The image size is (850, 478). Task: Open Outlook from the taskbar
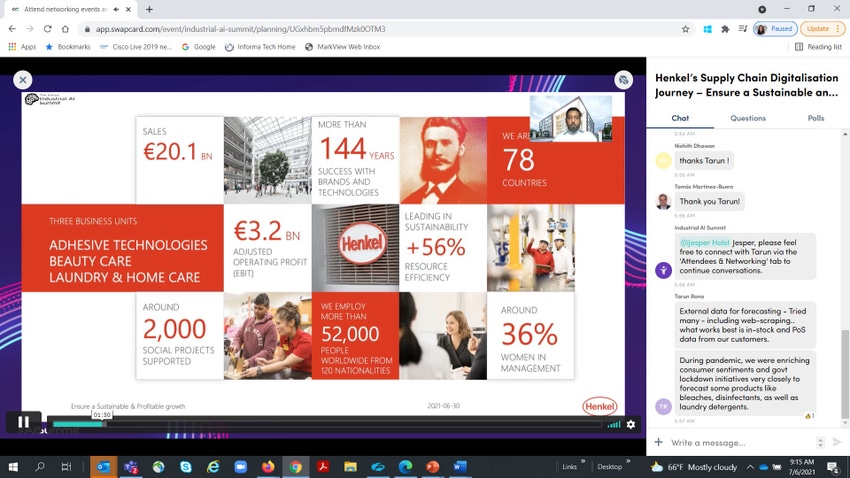(103, 467)
